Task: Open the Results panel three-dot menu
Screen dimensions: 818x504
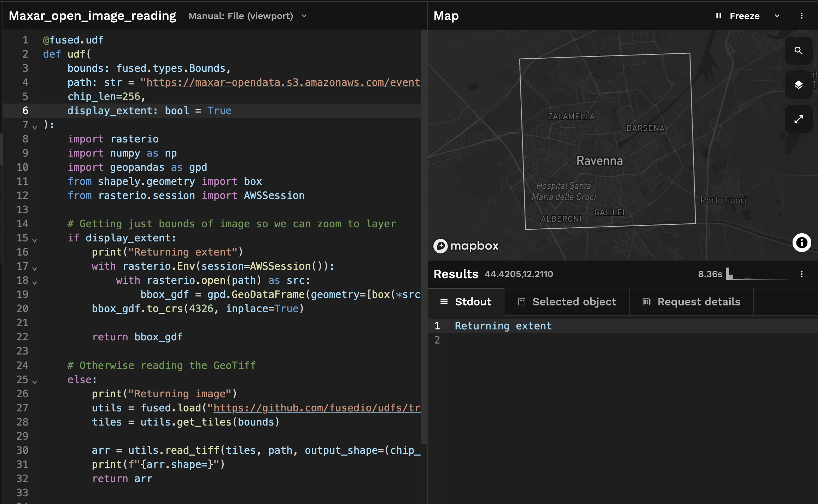Action: [x=801, y=274]
